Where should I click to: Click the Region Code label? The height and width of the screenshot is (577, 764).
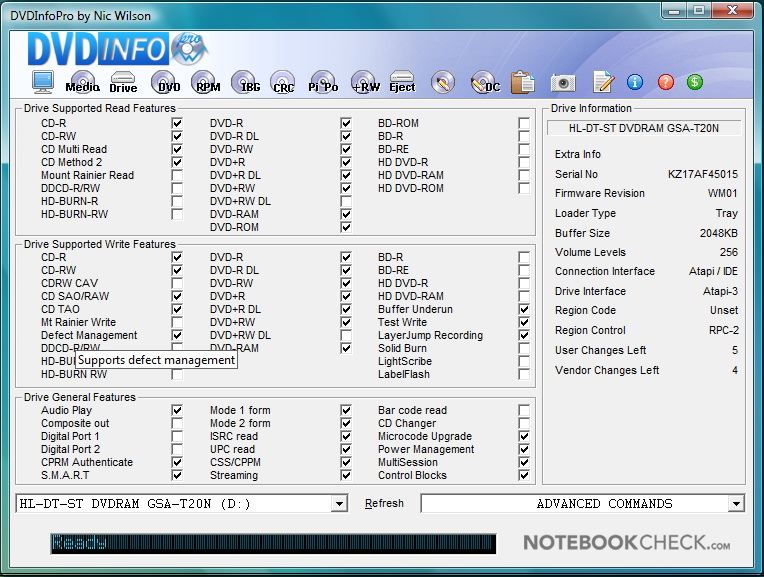click(585, 310)
